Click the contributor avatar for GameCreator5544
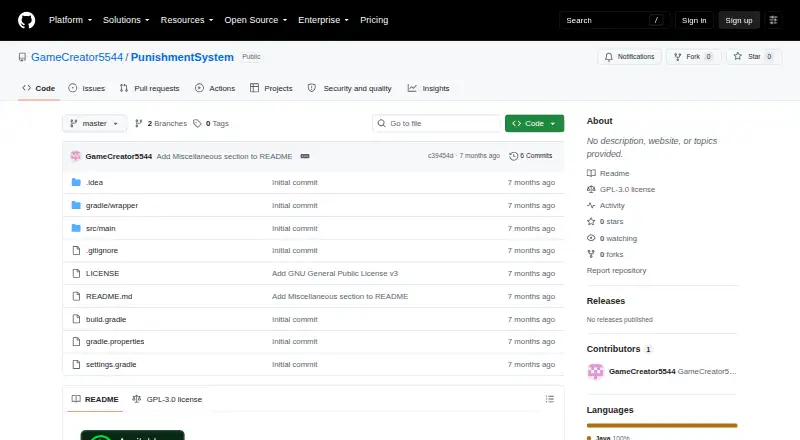Screen dimensions: 800x440 tap(595, 372)
